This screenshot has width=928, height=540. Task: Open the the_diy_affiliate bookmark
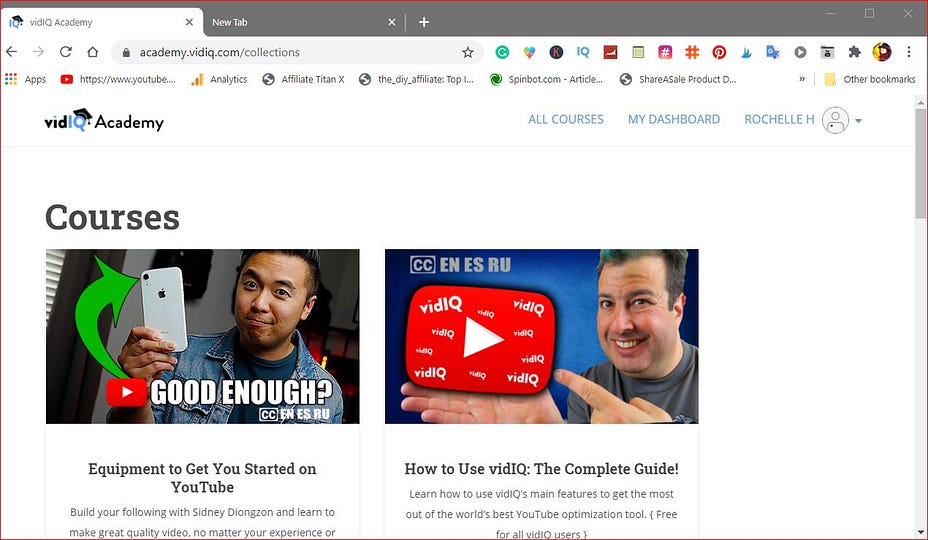click(x=417, y=79)
